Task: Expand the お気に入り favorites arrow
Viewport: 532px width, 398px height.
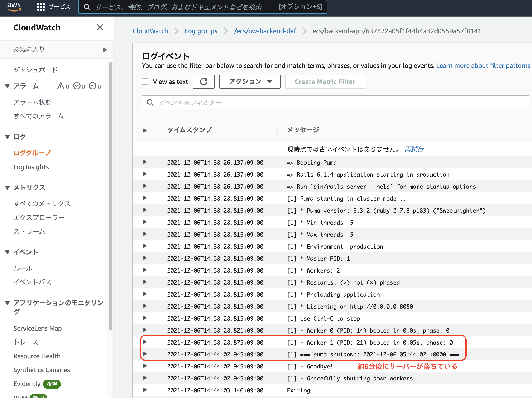Action: tap(105, 50)
